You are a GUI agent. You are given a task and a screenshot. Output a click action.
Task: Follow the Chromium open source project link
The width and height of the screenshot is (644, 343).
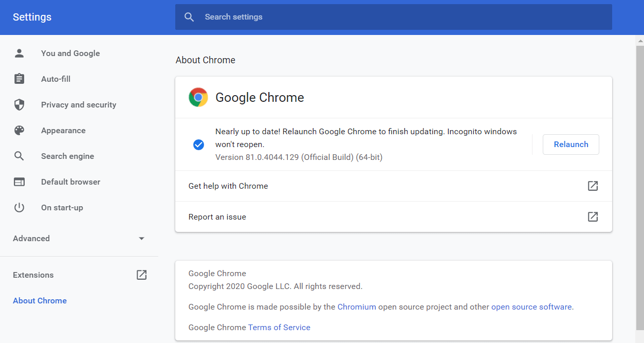point(357,306)
